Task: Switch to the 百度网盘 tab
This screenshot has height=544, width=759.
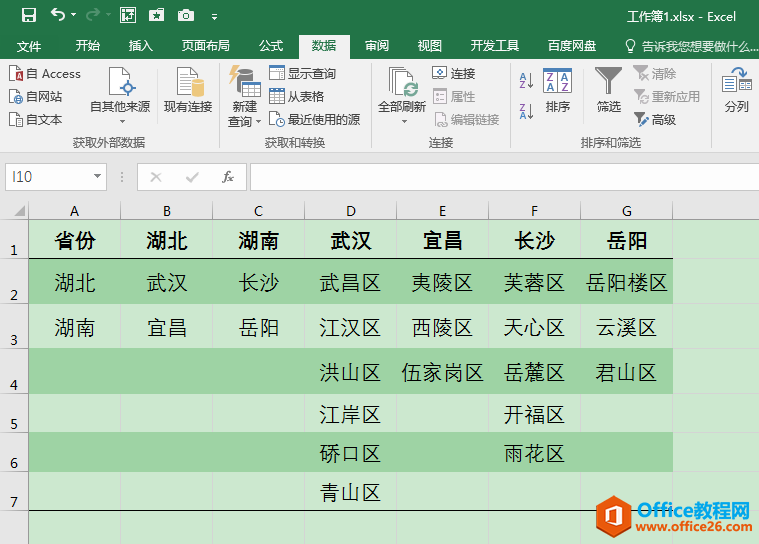Action: coord(572,45)
